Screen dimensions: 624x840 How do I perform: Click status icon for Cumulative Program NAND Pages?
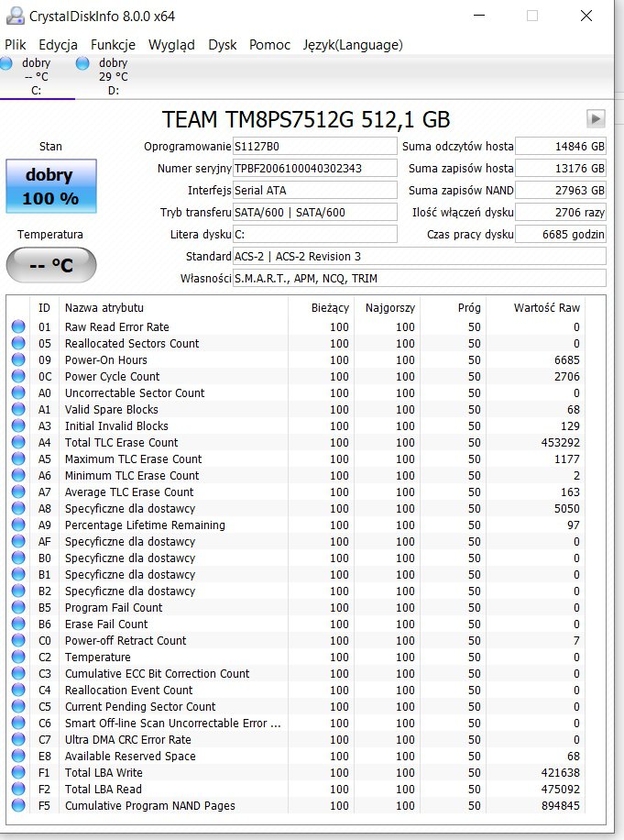(x=18, y=805)
